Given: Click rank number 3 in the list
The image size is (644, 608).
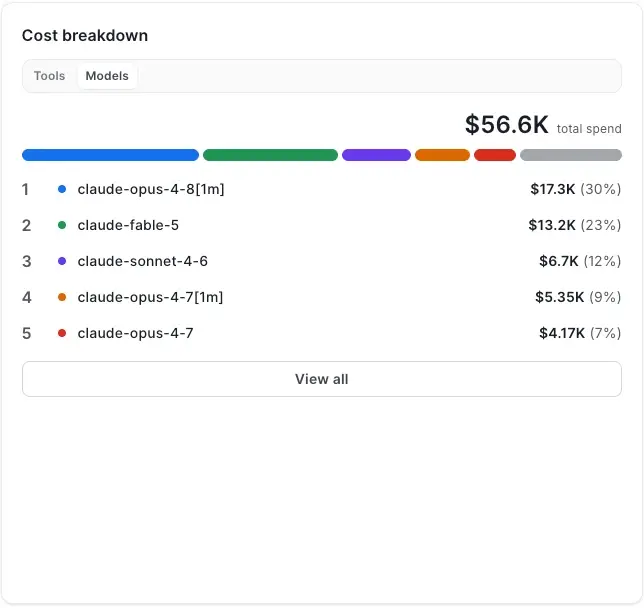Looking at the screenshot, I should (x=27, y=261).
